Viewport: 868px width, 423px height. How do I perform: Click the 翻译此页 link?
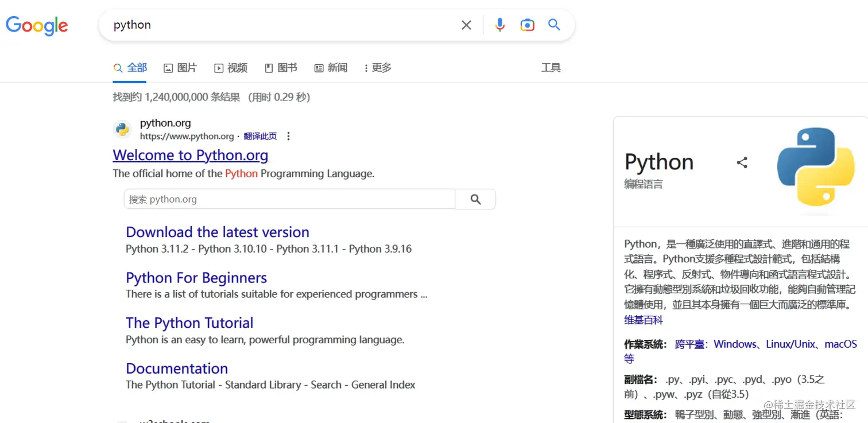[260, 136]
